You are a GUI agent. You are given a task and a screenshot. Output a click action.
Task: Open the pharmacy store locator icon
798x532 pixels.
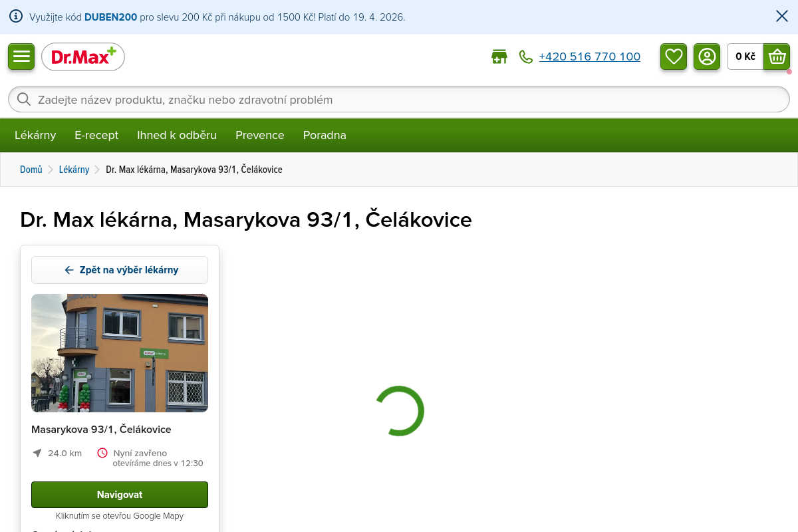pyautogui.click(x=499, y=57)
